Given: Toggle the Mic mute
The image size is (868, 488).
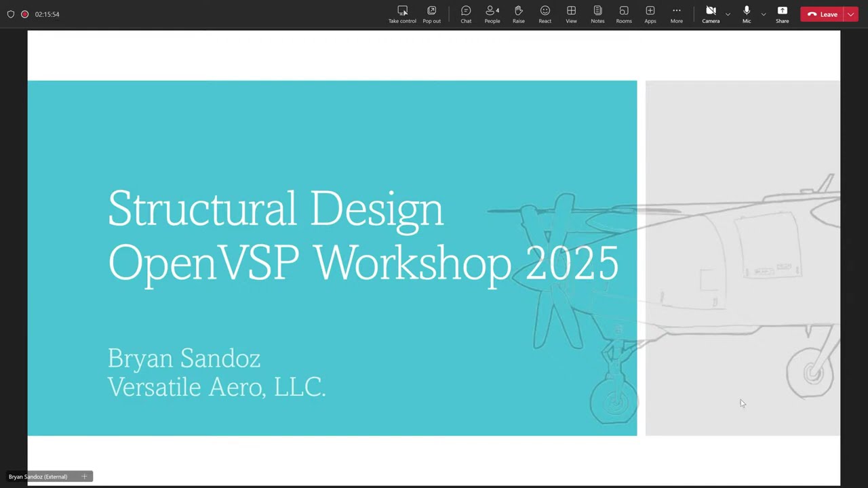Looking at the screenshot, I should point(747,14).
